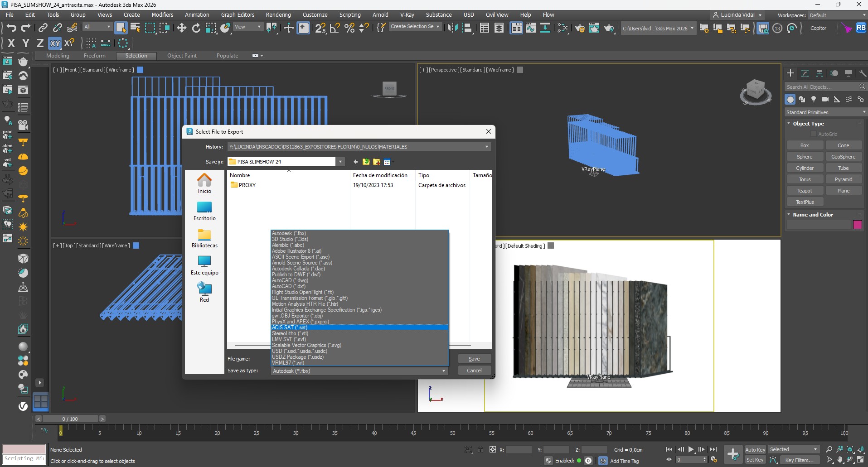Open the Create panel plus icon

[790, 73]
